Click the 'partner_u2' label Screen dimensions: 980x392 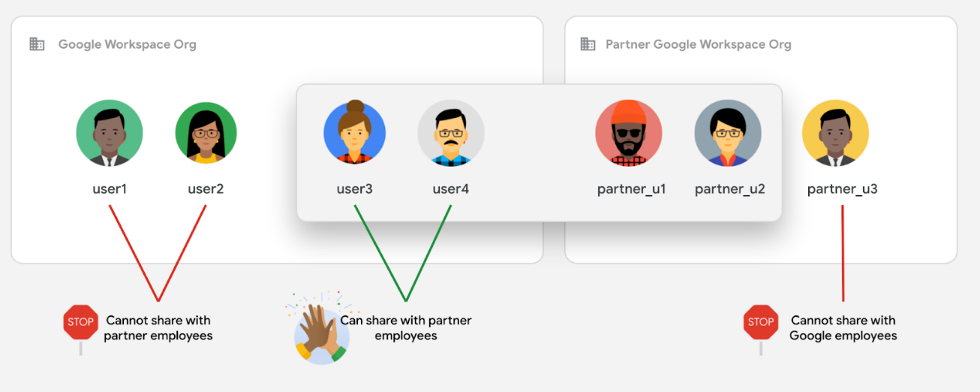(x=730, y=189)
